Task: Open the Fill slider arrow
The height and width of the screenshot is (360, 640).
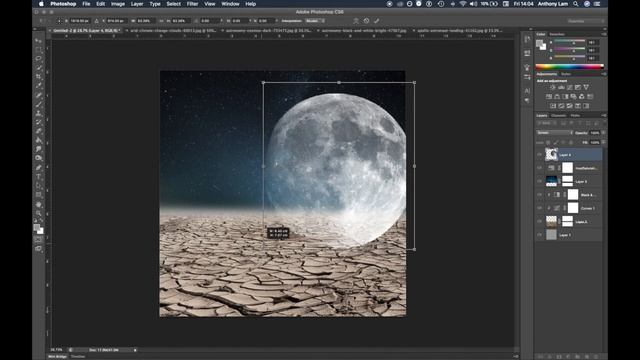Action: [x=603, y=142]
